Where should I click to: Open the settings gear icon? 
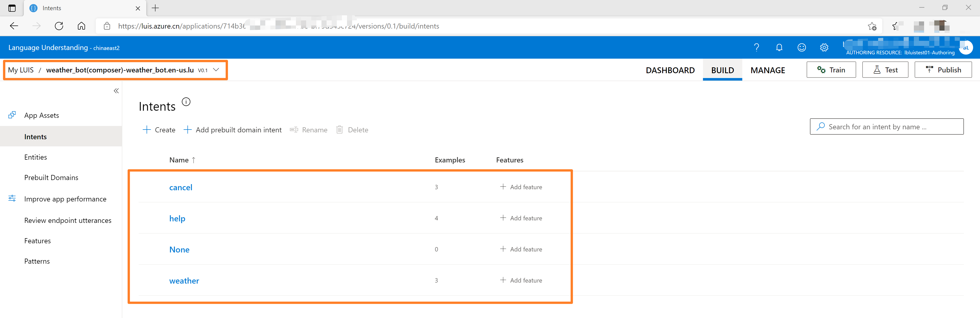(824, 47)
